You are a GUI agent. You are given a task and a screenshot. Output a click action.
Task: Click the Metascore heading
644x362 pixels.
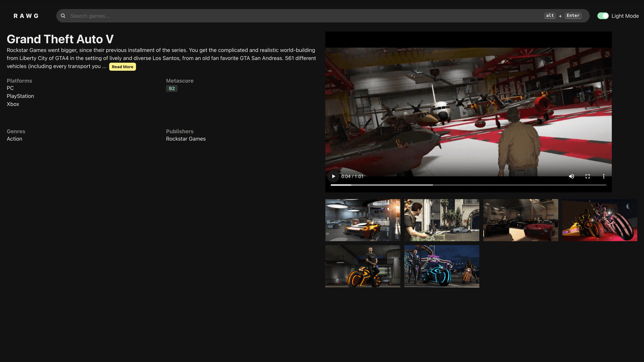pyautogui.click(x=180, y=81)
